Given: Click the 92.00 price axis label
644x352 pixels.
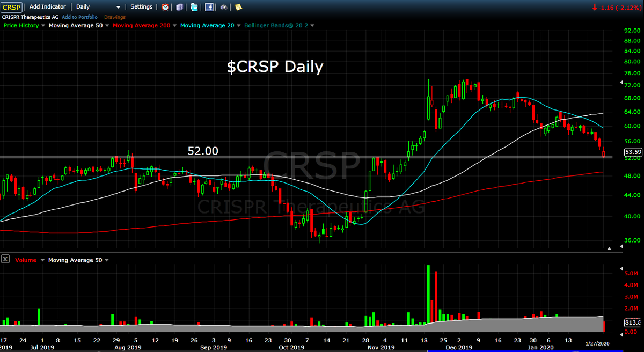Looking at the screenshot, I should [x=633, y=32].
